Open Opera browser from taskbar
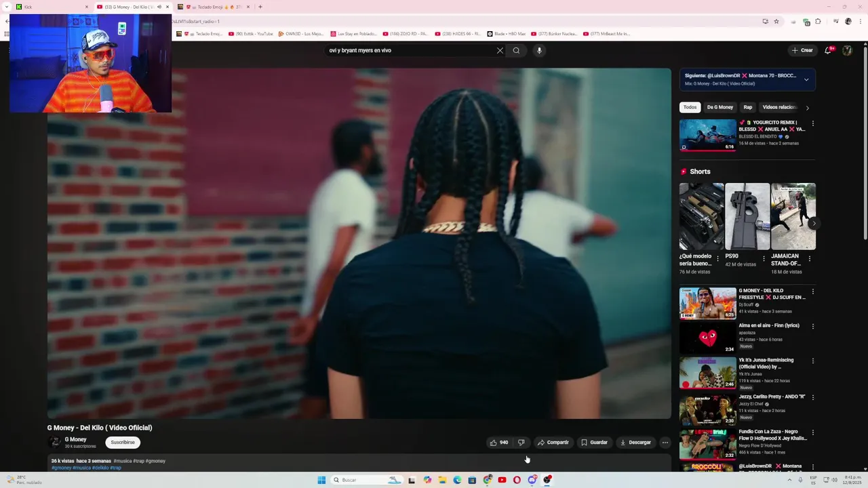Screen dimensions: 868x488 [x=517, y=480]
